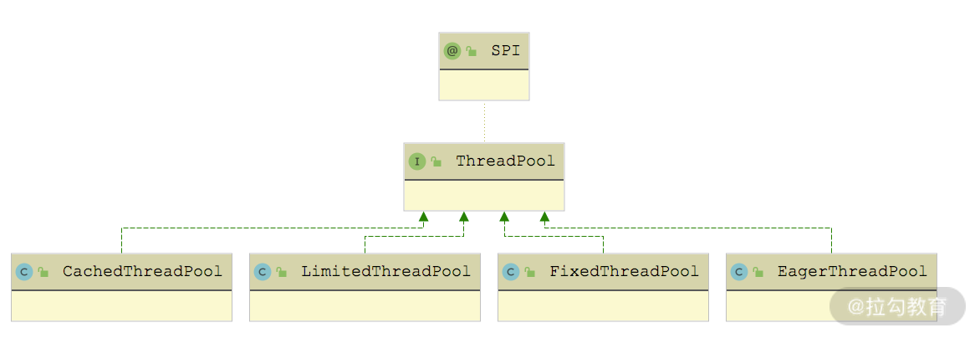Click the lock icon on LimitedThreadPool
Viewport: 980px width, 338px height.
pos(282,272)
